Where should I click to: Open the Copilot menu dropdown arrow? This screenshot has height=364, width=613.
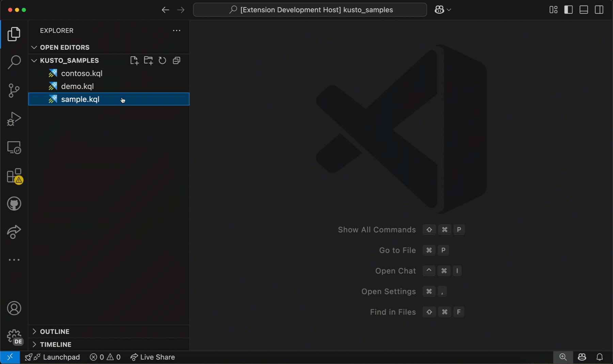point(449,10)
